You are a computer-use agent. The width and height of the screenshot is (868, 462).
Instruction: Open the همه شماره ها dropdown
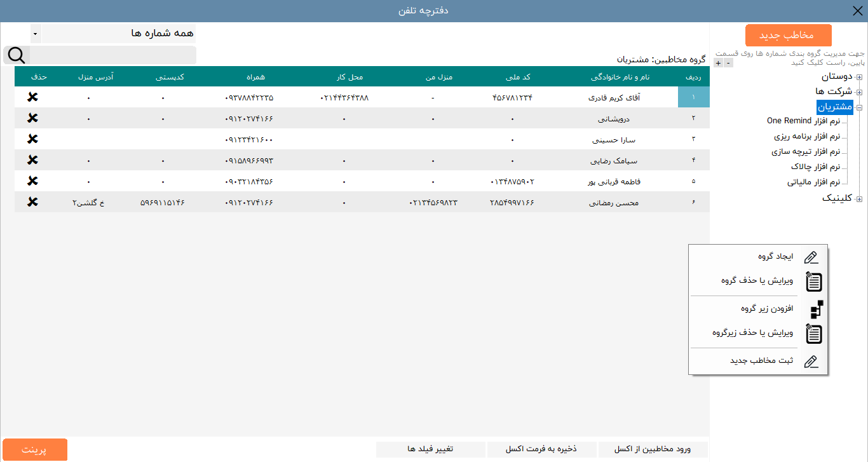tap(36, 33)
